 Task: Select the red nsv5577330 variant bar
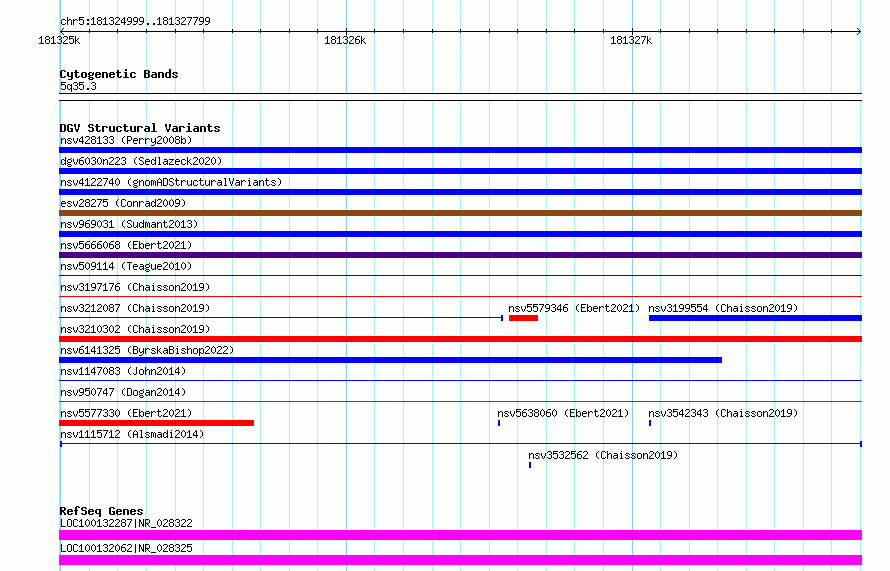157,423
